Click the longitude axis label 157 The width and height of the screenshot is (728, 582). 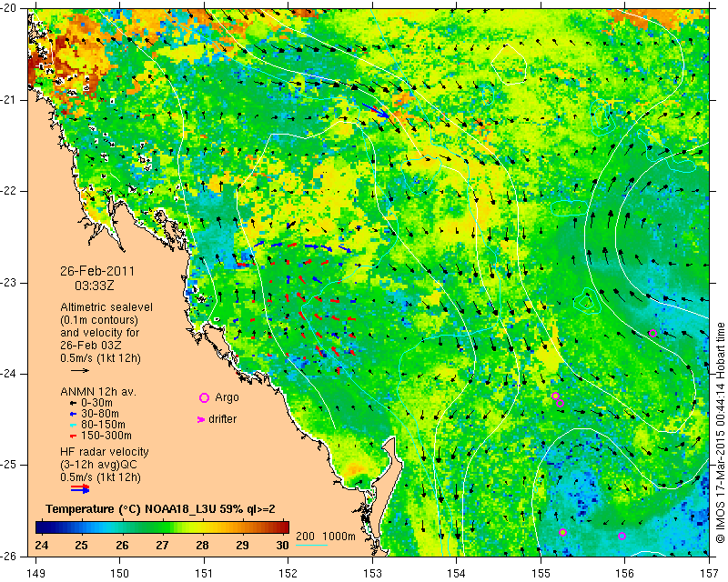coord(709,574)
